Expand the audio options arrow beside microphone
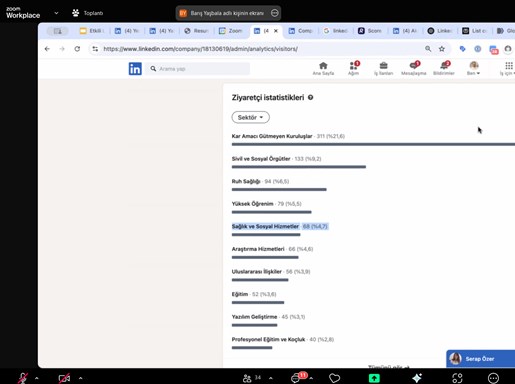The height and width of the screenshot is (384, 515). (x=37, y=378)
